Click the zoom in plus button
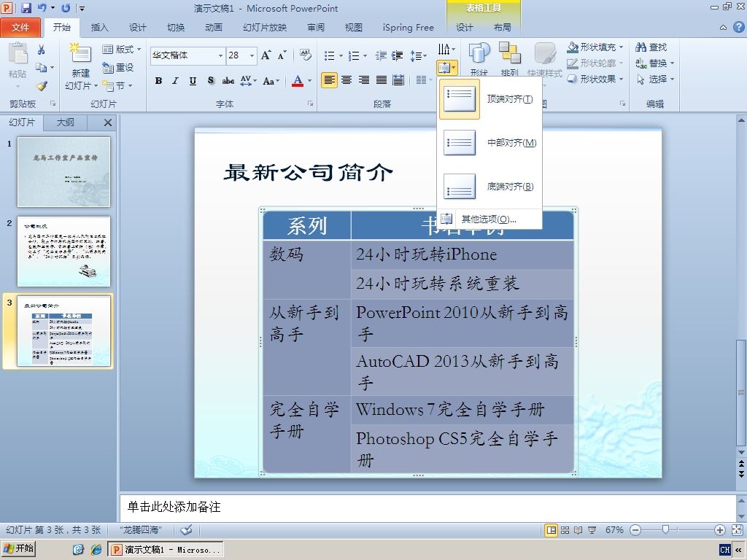747x560 pixels. pos(720,530)
